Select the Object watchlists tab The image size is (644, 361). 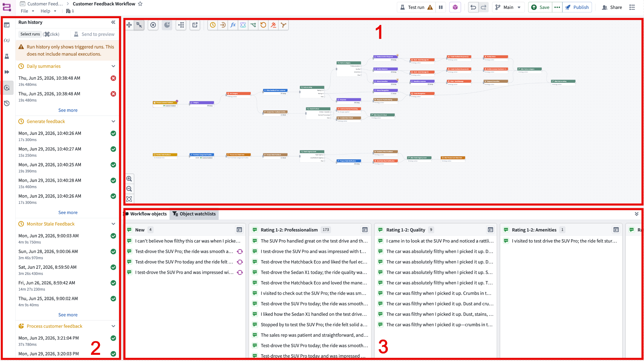tap(194, 214)
